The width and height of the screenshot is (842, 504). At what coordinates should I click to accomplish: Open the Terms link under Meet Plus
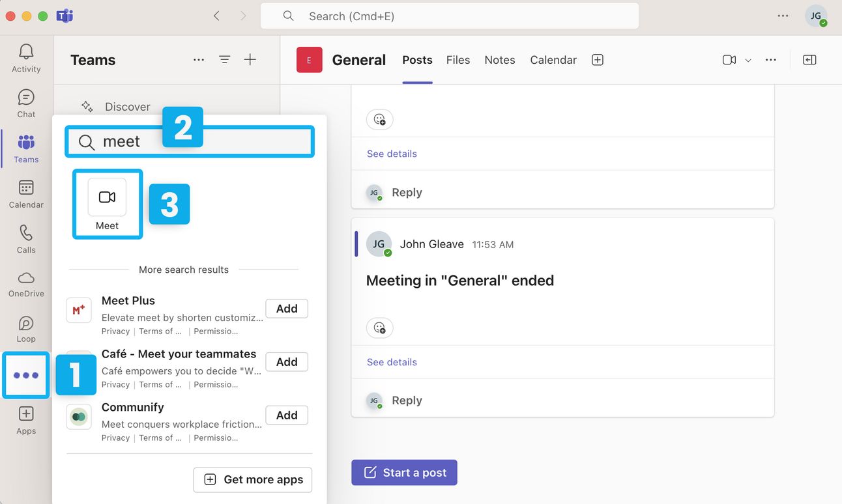click(160, 331)
